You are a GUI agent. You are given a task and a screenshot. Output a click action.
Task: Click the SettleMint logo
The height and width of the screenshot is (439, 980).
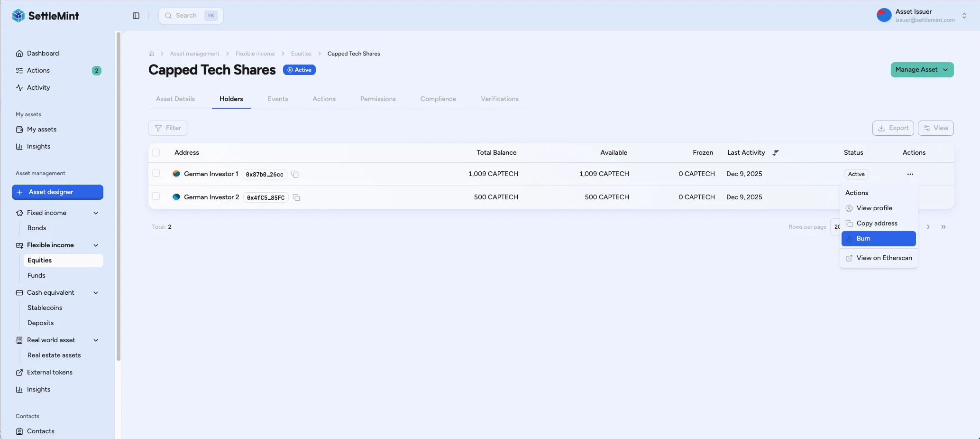[x=46, y=16]
